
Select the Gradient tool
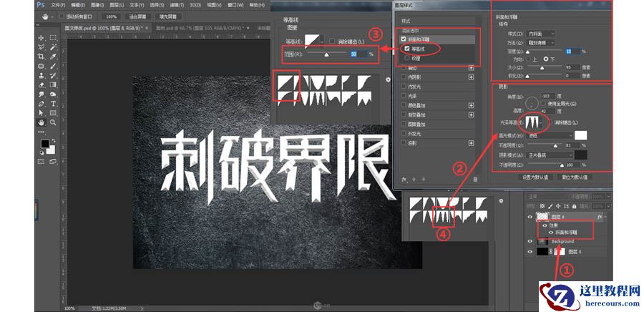[53, 85]
